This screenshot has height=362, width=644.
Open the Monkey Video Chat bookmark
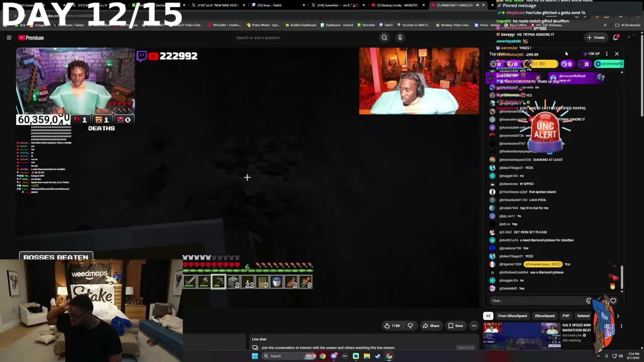point(452,25)
